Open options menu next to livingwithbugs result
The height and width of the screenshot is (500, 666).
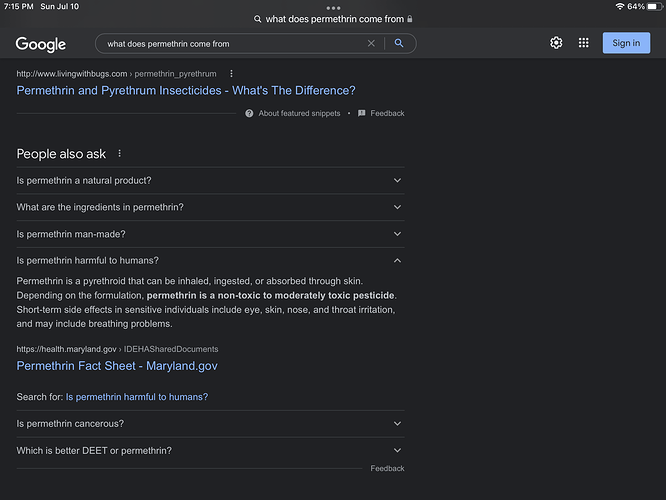click(231, 74)
